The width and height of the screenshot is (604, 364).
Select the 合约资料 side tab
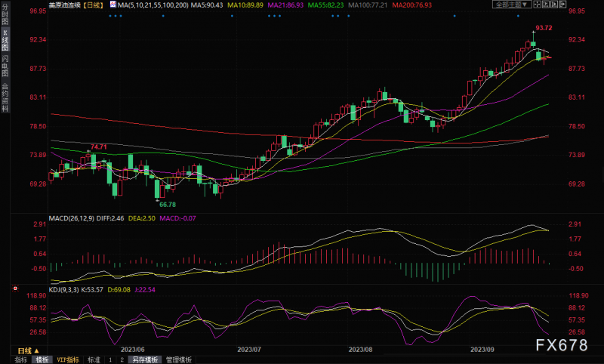coord(5,97)
